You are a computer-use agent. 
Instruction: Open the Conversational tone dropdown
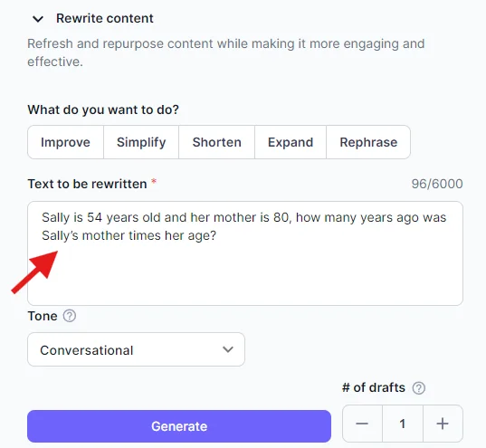pyautogui.click(x=136, y=349)
